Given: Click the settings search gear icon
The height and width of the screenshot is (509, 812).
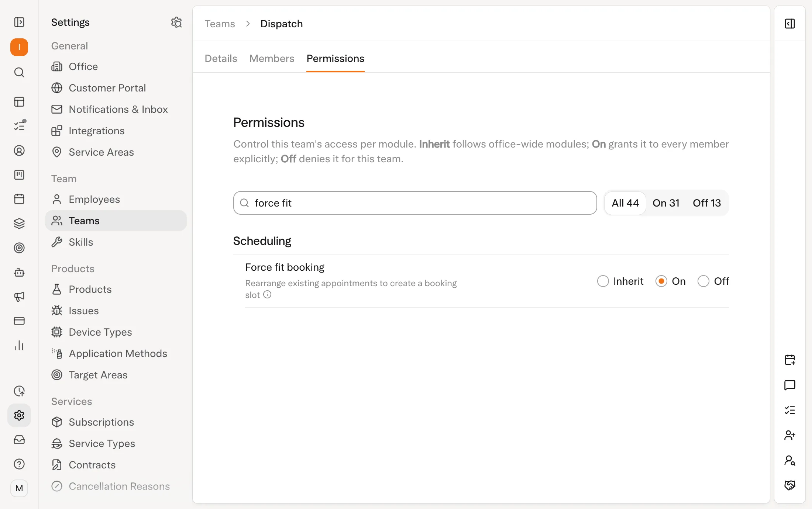Looking at the screenshot, I should 176,22.
